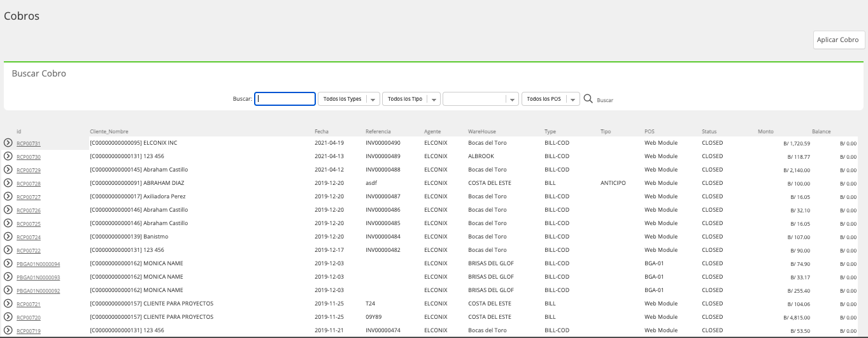The width and height of the screenshot is (868, 338).
Task: Open row arrow icon for PBGA01N0000094
Action: (x=8, y=263)
